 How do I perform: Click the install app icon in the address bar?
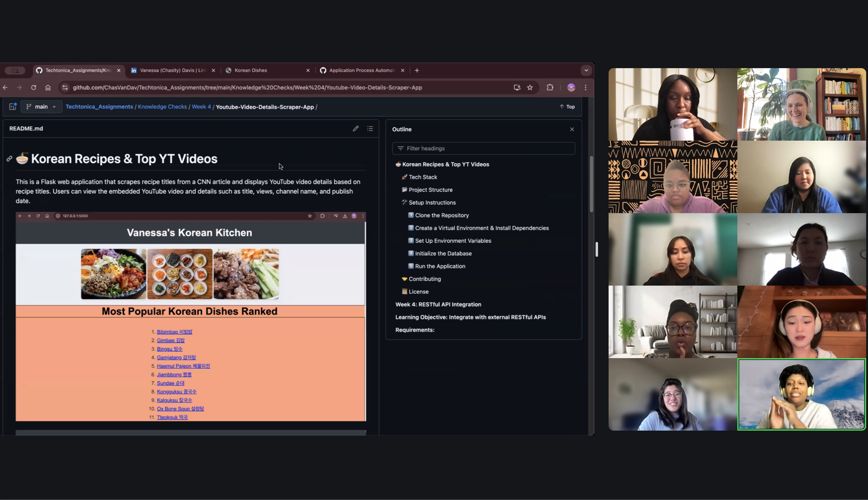pyautogui.click(x=517, y=88)
